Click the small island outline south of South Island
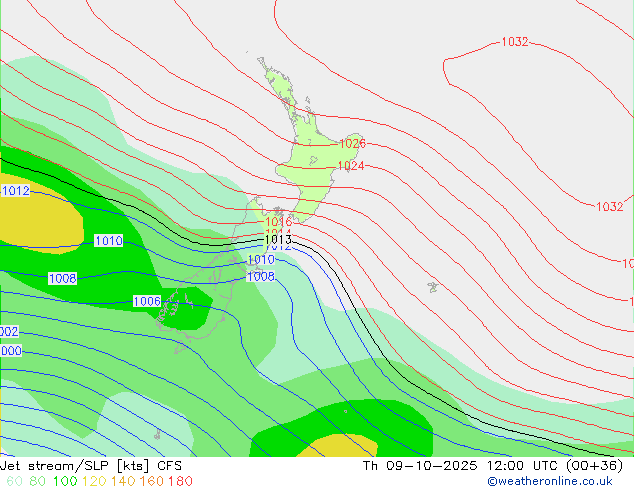 (x=157, y=435)
